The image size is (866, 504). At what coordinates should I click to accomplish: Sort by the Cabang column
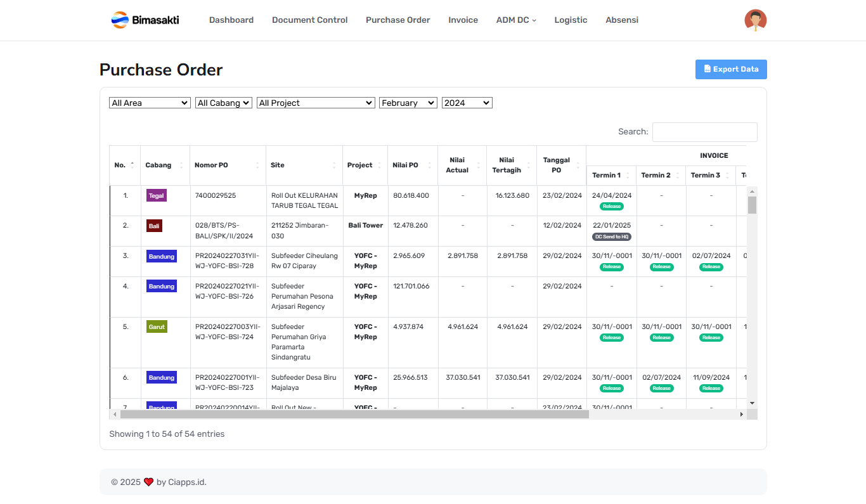tap(164, 165)
